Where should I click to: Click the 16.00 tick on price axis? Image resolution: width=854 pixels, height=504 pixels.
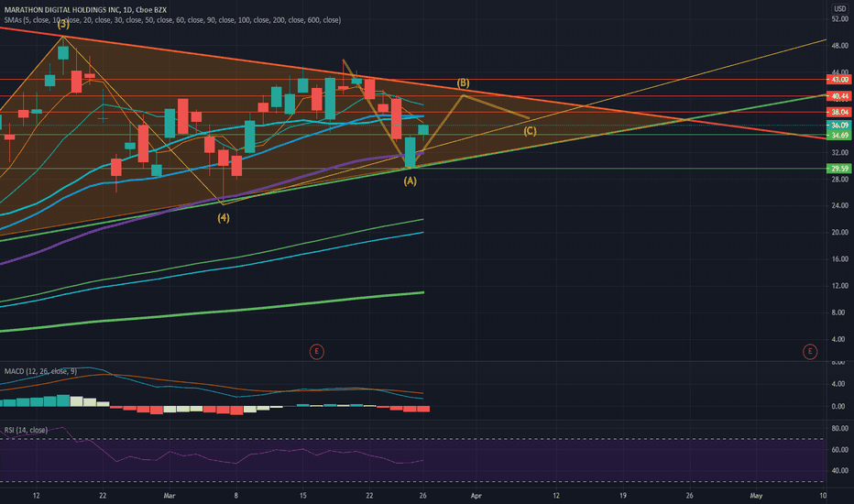[x=840, y=259]
